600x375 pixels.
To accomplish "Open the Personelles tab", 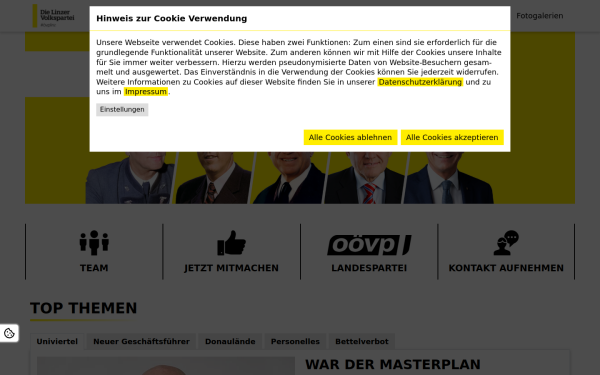I will (x=295, y=341).
